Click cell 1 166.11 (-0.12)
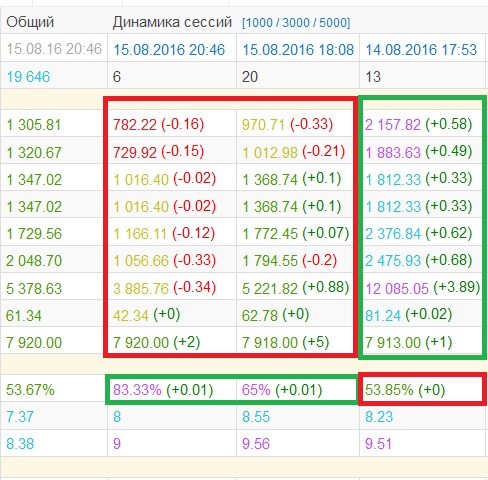The image size is (488, 480). click(x=164, y=233)
